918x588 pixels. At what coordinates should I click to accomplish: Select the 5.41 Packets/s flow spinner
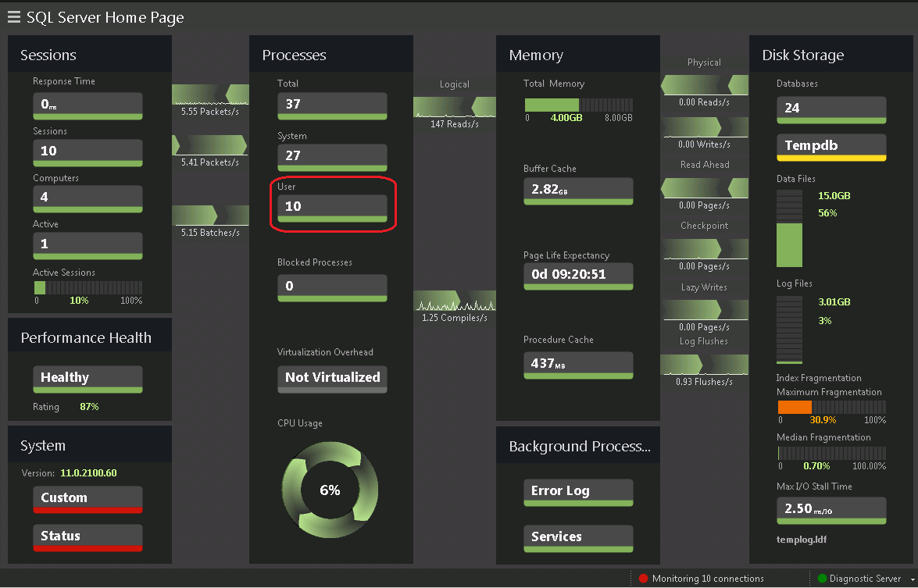tap(210, 144)
